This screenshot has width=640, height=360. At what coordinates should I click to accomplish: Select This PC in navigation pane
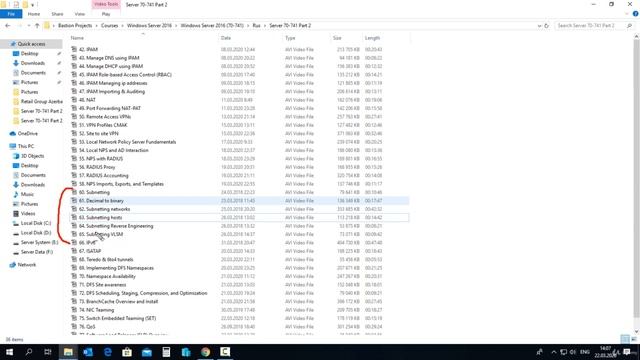click(x=26, y=146)
